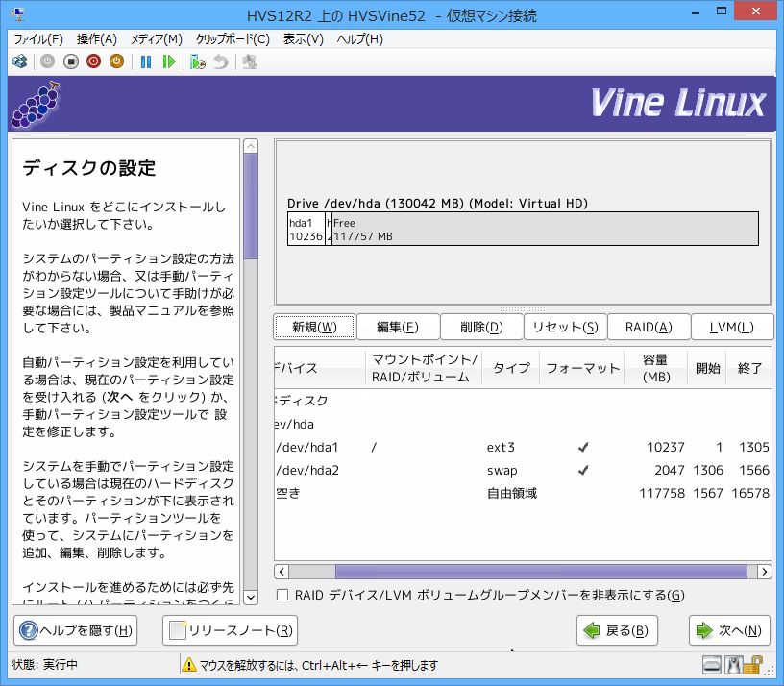Screen dimensions: 784x686
Task: Click the format checkmark for /dev/hda2
Action: tap(583, 470)
